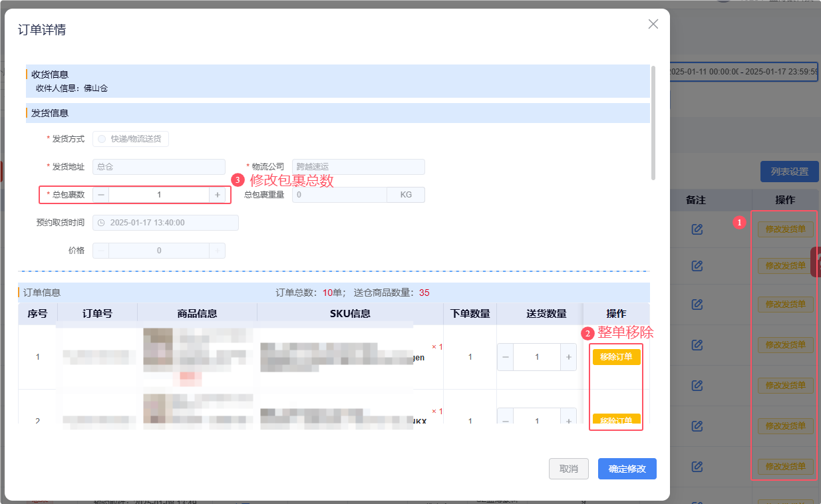Open the 预约取货时间 date-time picker field
This screenshot has height=504, width=821.
pyautogui.click(x=166, y=223)
